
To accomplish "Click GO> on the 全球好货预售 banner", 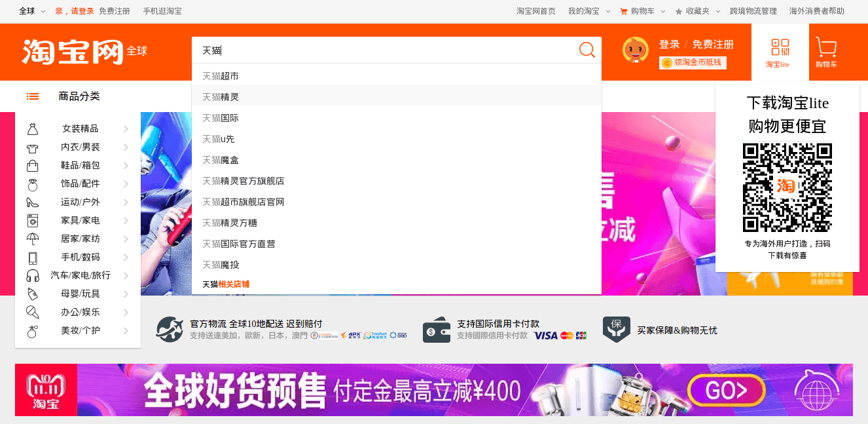I will (x=726, y=391).
